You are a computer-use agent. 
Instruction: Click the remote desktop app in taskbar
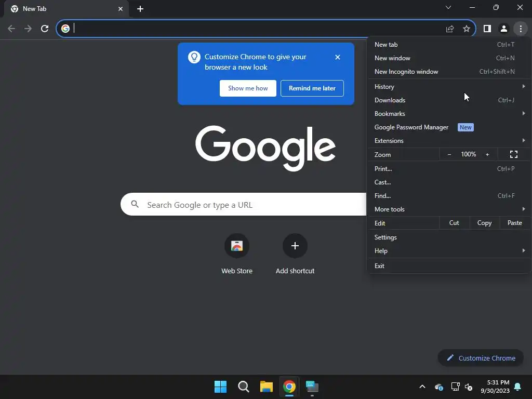312,387
